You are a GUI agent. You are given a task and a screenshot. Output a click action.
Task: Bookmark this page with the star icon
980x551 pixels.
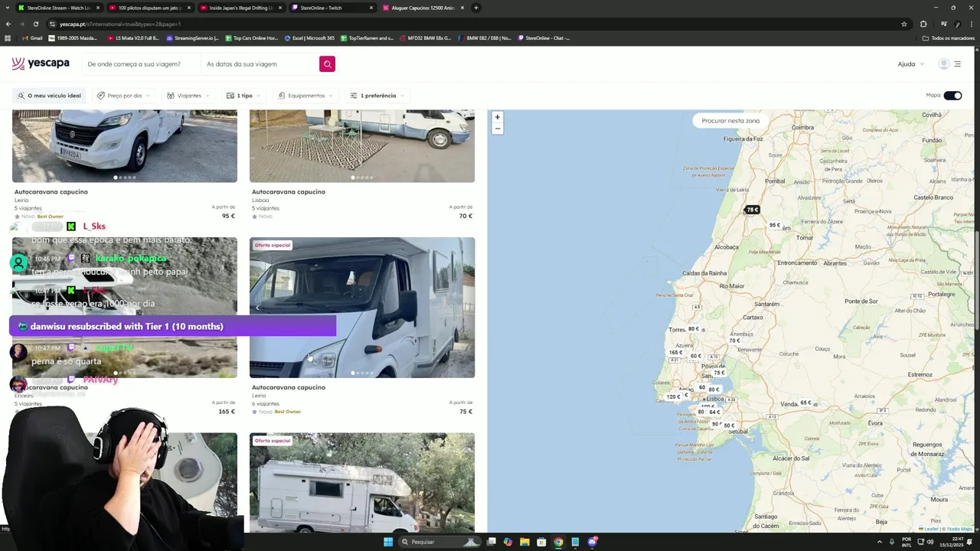point(903,24)
